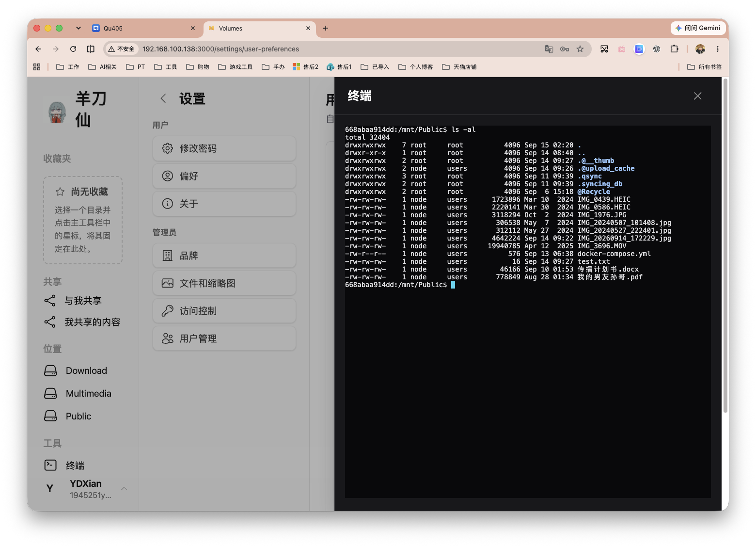The width and height of the screenshot is (756, 547).
Task: Click the image icon beside 文件和缩略图
Action: coord(168,283)
